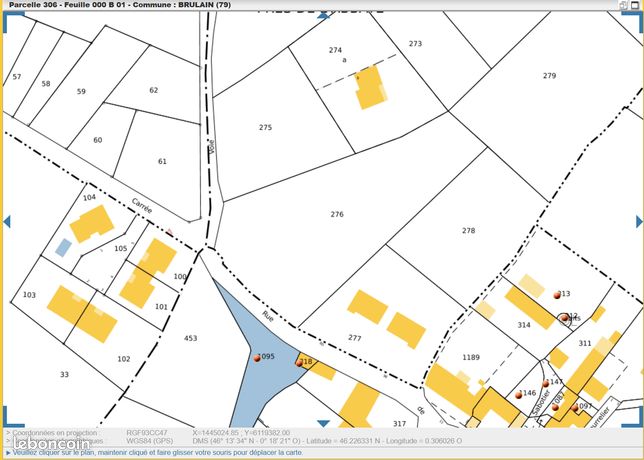This screenshot has height=460, width=644.
Task: Click the parcel title bar text
Action: point(120,5)
